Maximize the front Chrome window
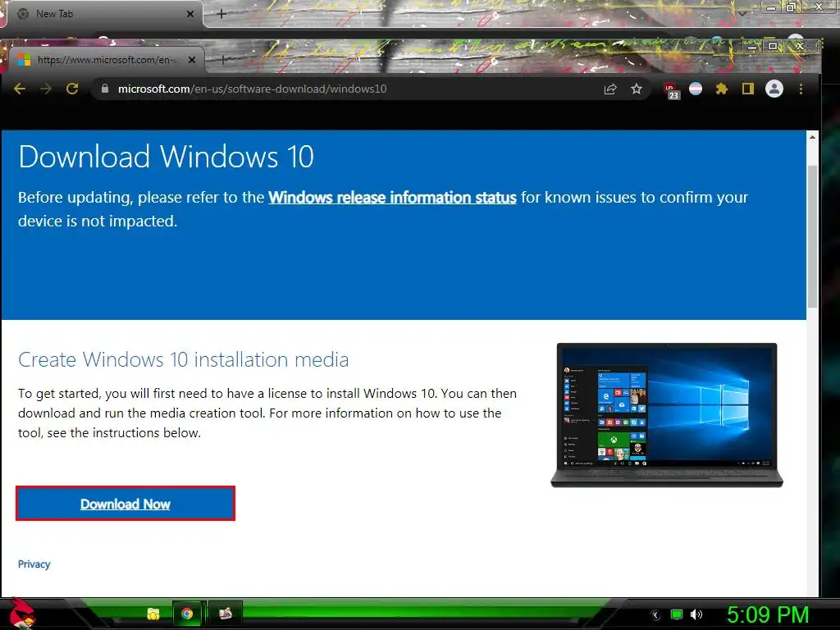This screenshot has width=840, height=630. [773, 46]
